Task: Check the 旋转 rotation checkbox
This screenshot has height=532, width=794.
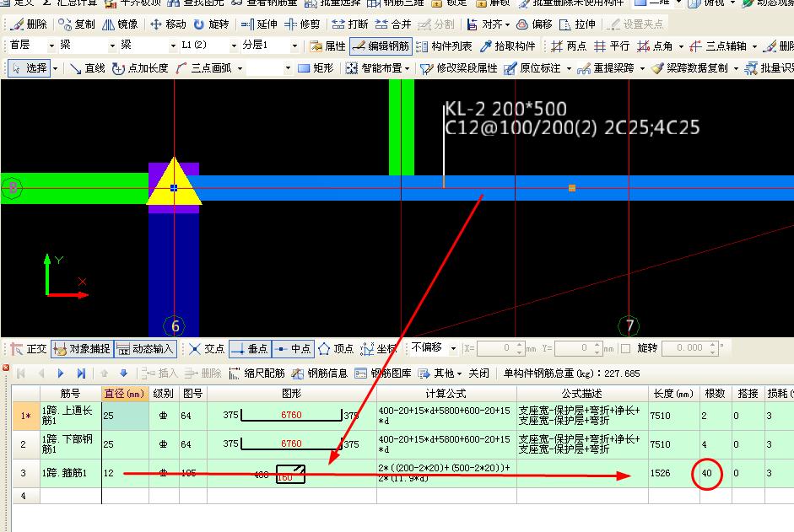Action: [626, 348]
